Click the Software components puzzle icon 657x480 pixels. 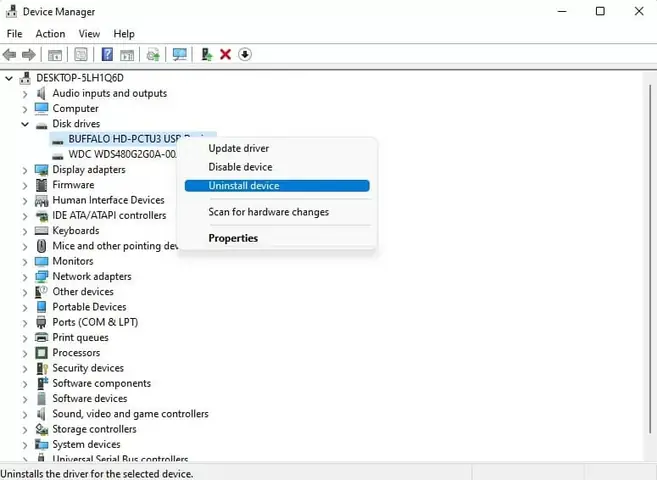click(x=42, y=383)
